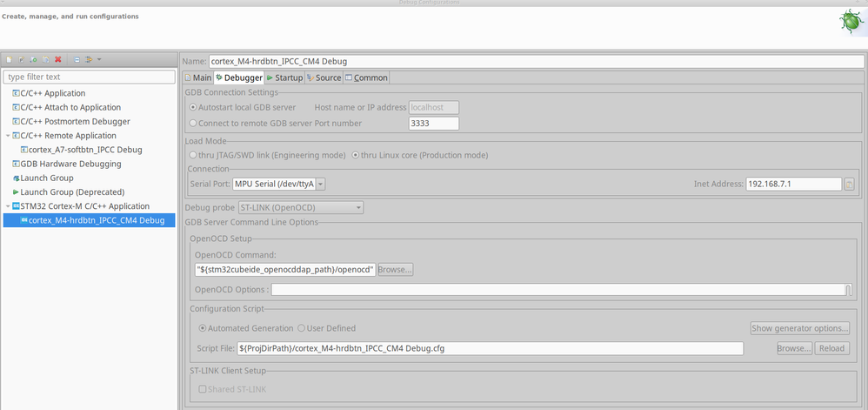
Task: Click the Reload button
Action: click(x=831, y=348)
